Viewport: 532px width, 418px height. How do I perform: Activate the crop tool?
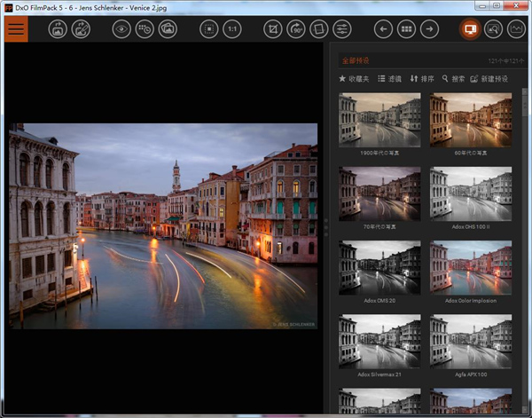point(273,29)
